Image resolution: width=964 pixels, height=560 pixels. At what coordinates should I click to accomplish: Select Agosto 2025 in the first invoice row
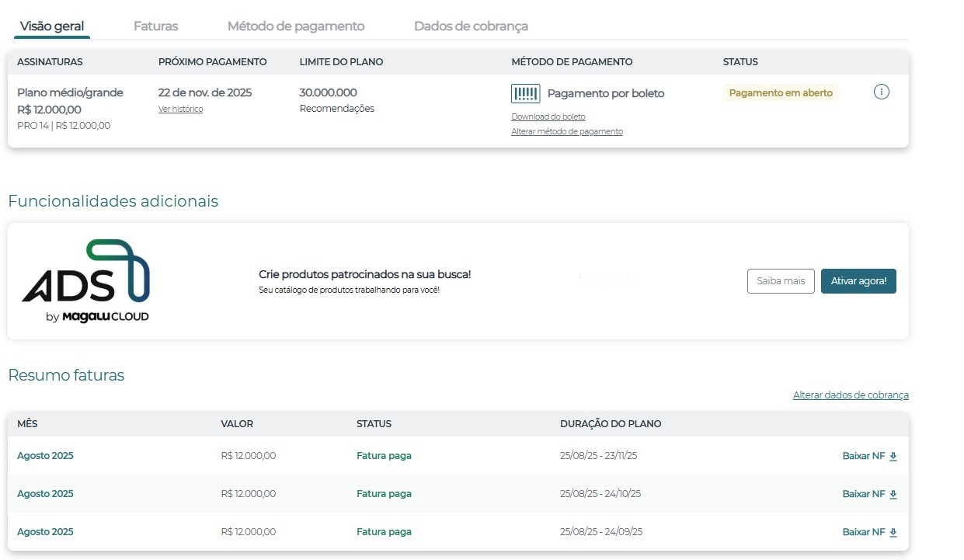point(45,456)
